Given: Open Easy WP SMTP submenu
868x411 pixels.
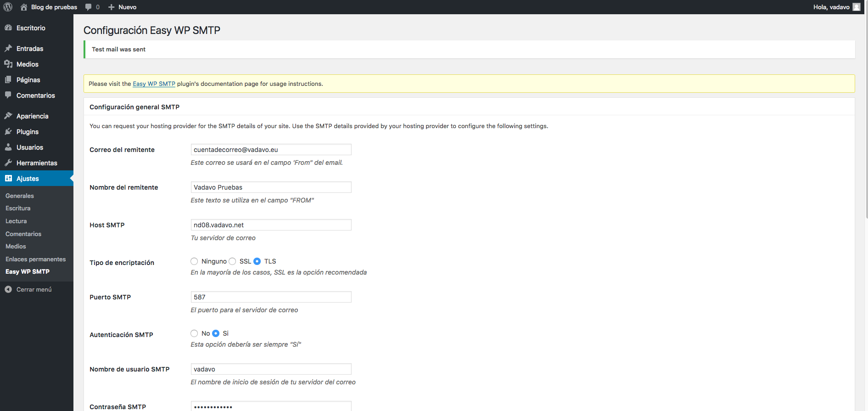Looking at the screenshot, I should pyautogui.click(x=28, y=271).
